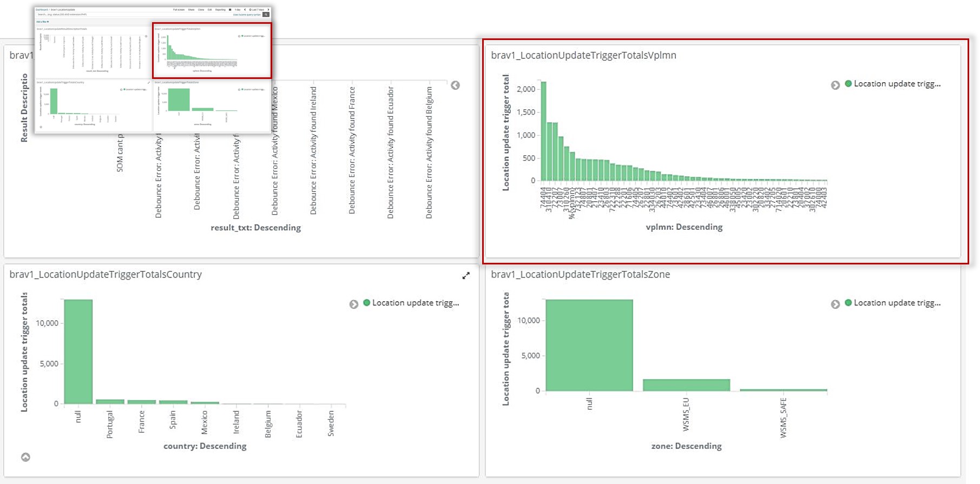Toggle legend arrow in TriggerTotalsZone panel
The height and width of the screenshot is (484, 980).
[836, 304]
